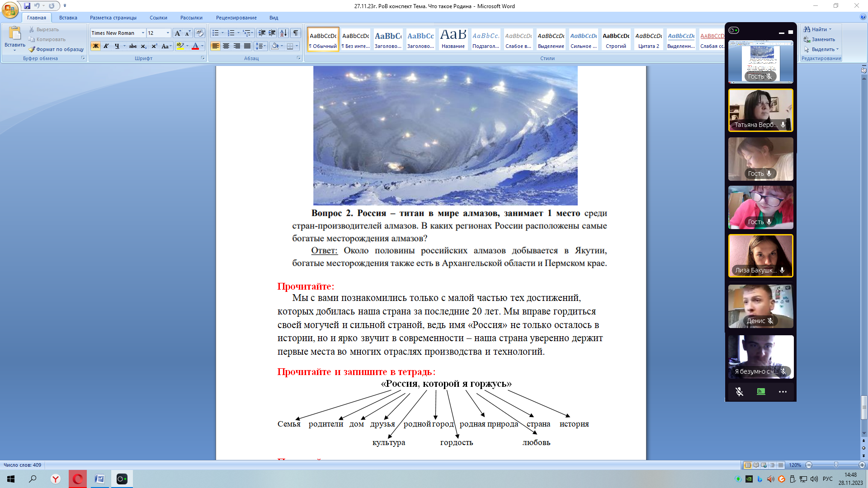Increase paragraph indent

tap(272, 33)
